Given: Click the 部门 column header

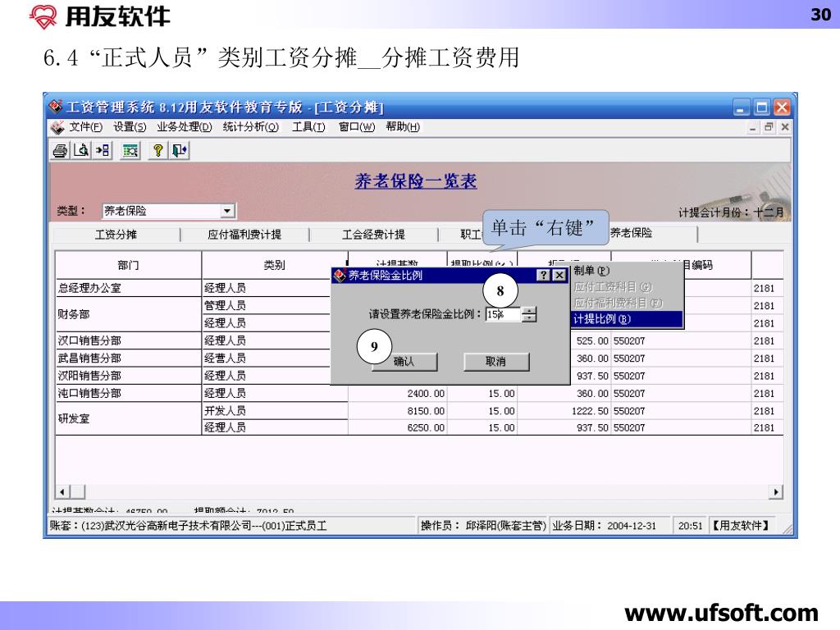Looking at the screenshot, I should click(129, 265).
